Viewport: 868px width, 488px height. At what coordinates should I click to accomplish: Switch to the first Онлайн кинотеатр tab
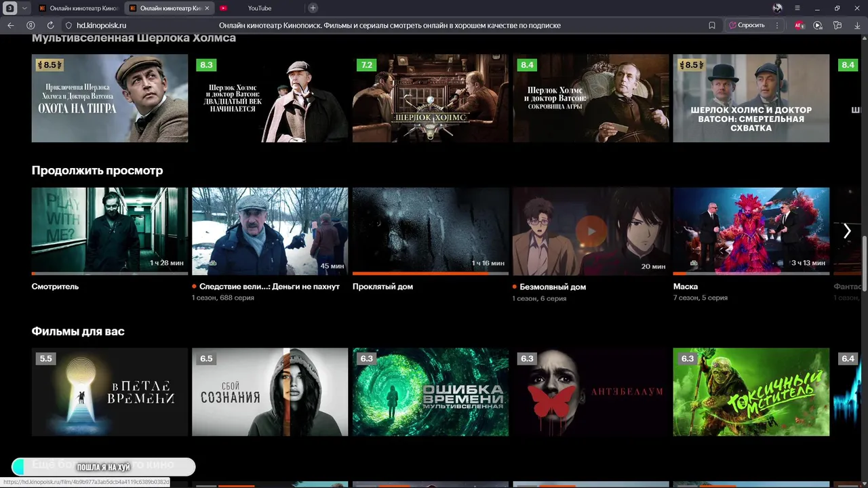coord(79,8)
